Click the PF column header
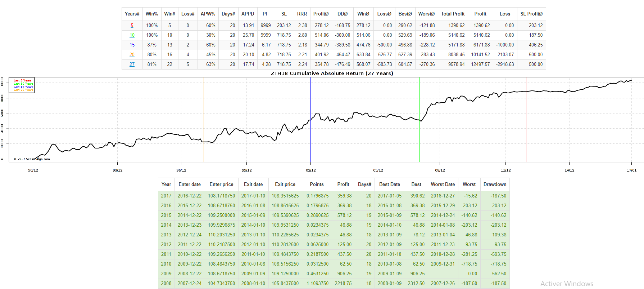This screenshot has width=644, height=289. pos(266,14)
